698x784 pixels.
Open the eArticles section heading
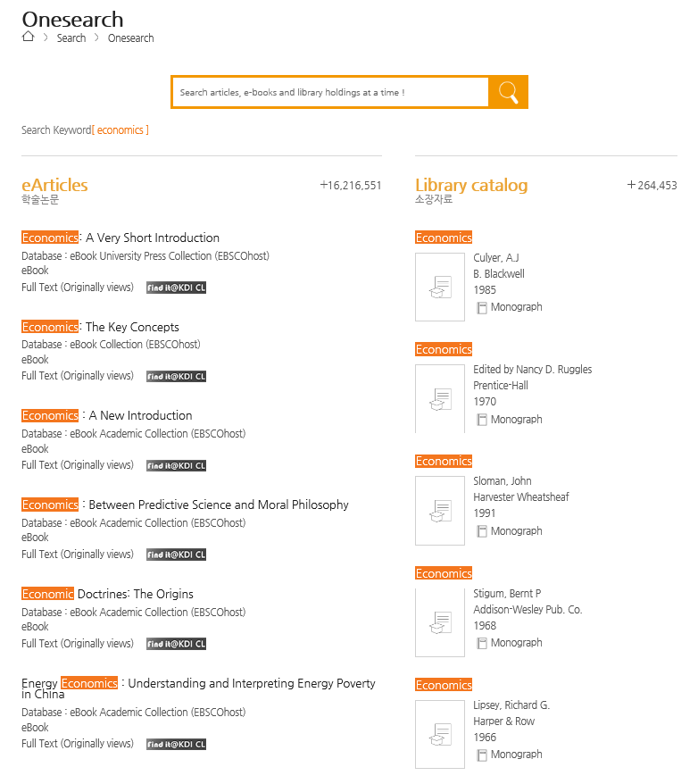pos(55,186)
